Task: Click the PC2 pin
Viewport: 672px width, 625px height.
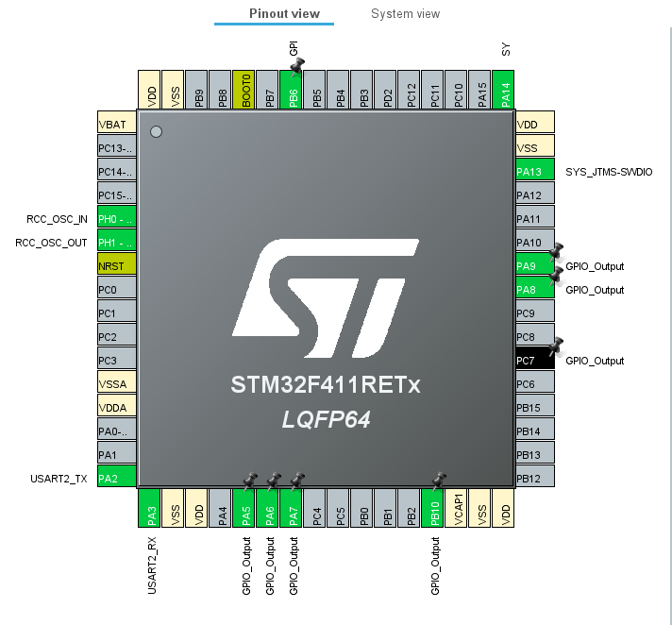Action: click(117, 334)
